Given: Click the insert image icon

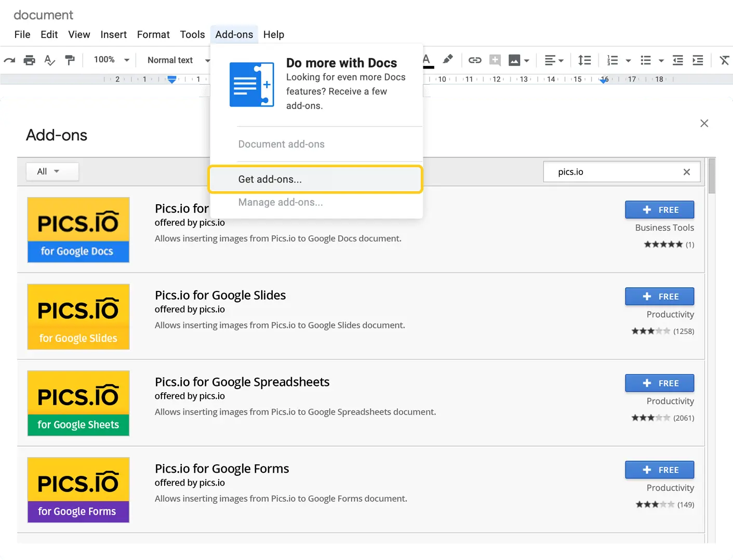Looking at the screenshot, I should [x=514, y=60].
